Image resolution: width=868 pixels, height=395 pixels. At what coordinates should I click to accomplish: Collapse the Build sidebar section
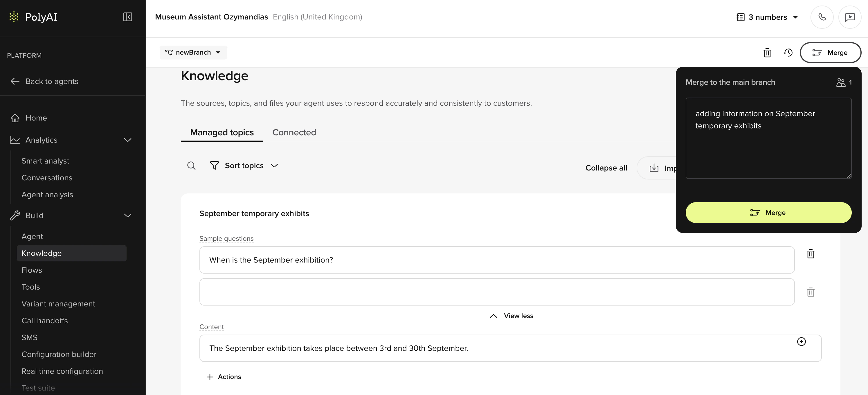tap(127, 216)
